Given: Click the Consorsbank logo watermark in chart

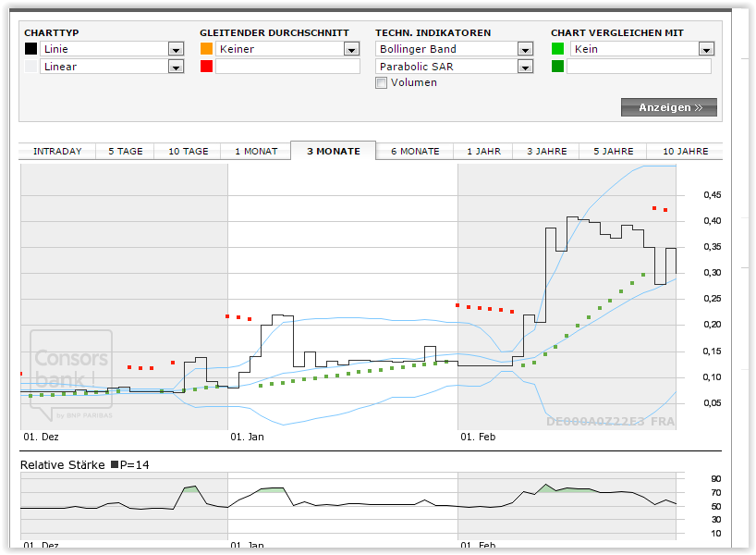Looking at the screenshot, I should point(71,370).
